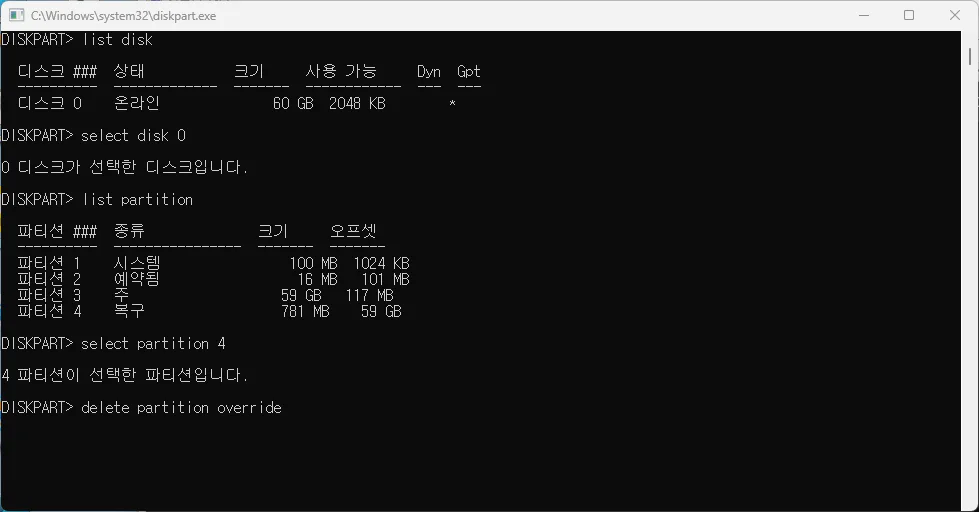Click the 'select partition 4' command text

153,343
